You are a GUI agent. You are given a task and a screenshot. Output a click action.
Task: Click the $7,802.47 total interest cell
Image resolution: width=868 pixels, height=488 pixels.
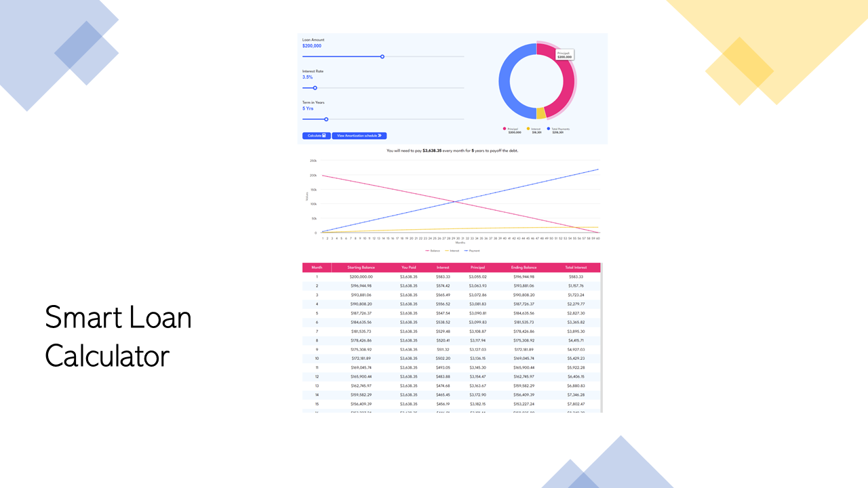coord(576,403)
